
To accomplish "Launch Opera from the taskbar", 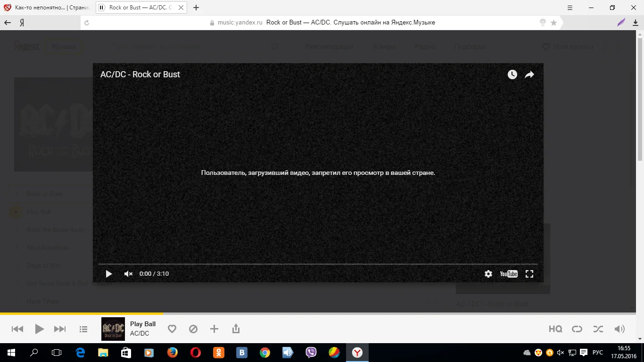I will [195, 353].
